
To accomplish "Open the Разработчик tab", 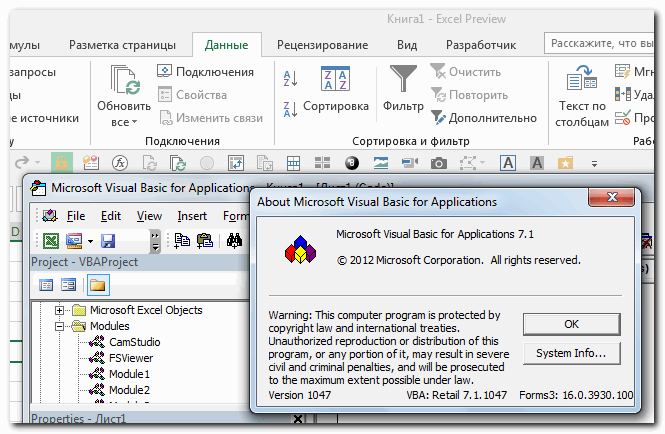I will [481, 45].
